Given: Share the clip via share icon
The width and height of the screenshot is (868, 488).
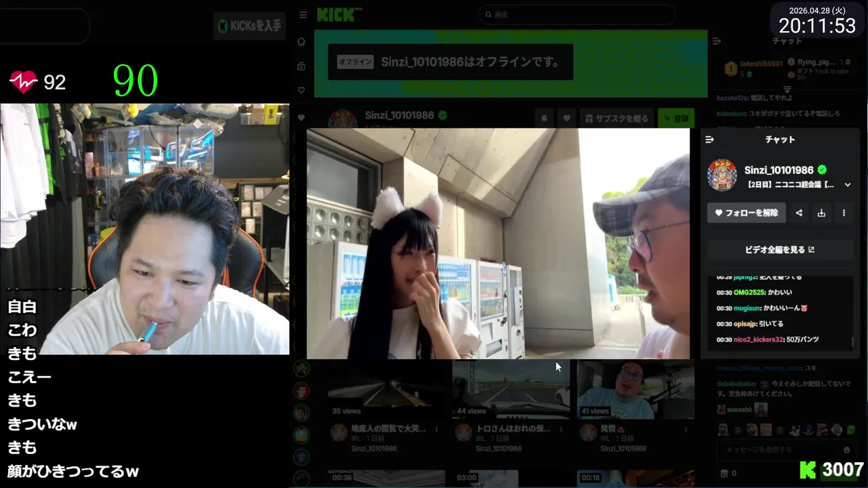Looking at the screenshot, I should [799, 213].
